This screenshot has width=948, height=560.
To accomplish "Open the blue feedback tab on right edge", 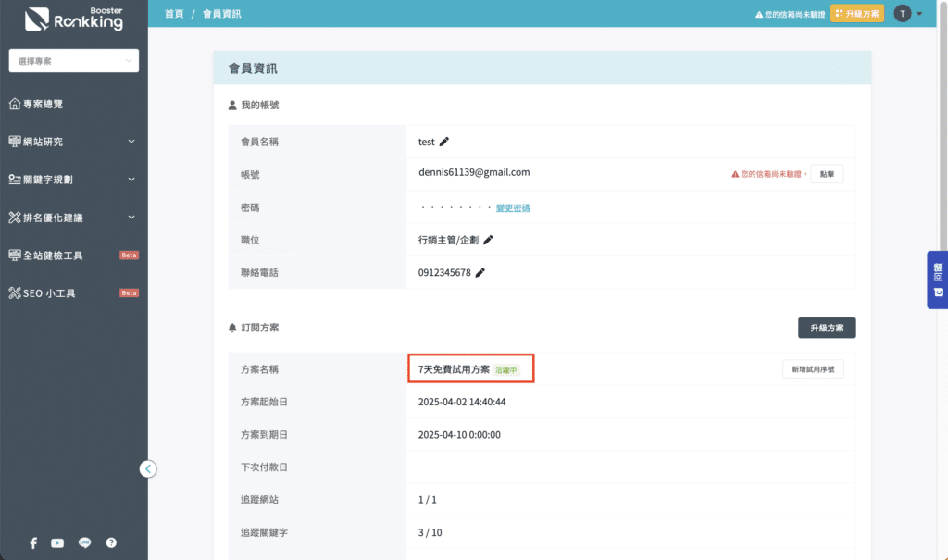I will coord(937,280).
